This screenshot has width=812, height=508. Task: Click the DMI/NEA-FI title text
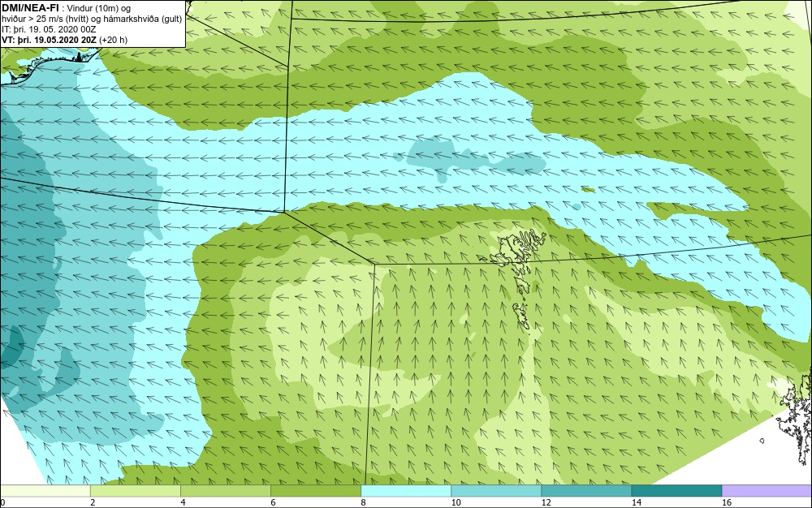pyautogui.click(x=30, y=8)
